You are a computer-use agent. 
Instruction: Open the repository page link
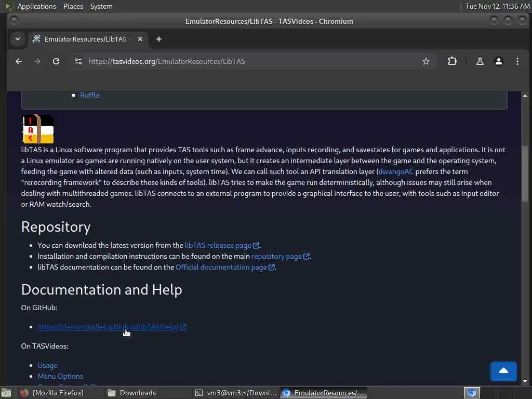click(280, 257)
